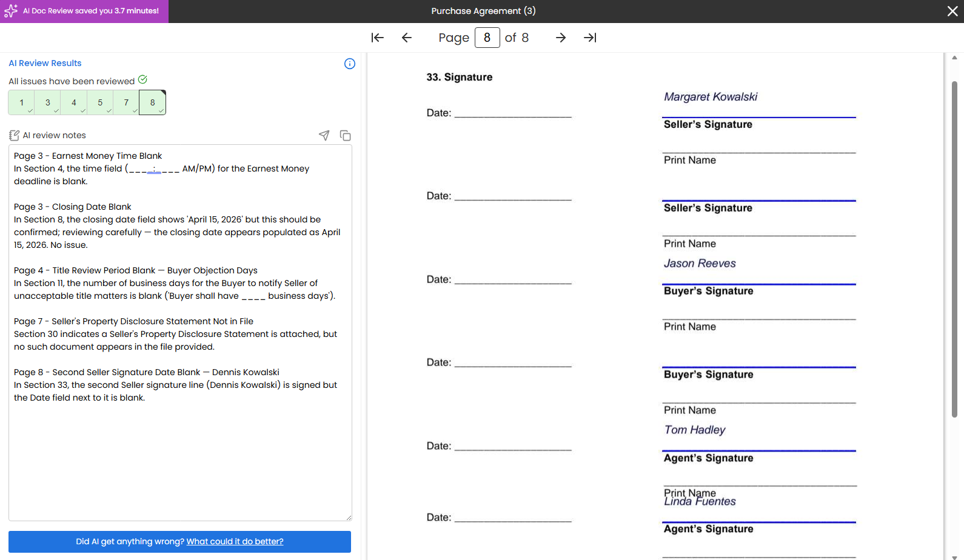Click the page number input field
The width and height of the screenshot is (964, 560).
(x=487, y=38)
